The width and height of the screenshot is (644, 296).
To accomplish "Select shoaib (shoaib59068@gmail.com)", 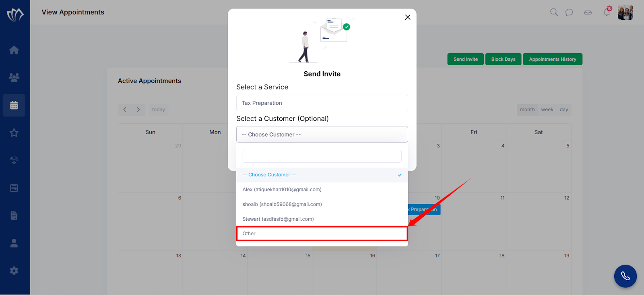I will tap(322, 204).
